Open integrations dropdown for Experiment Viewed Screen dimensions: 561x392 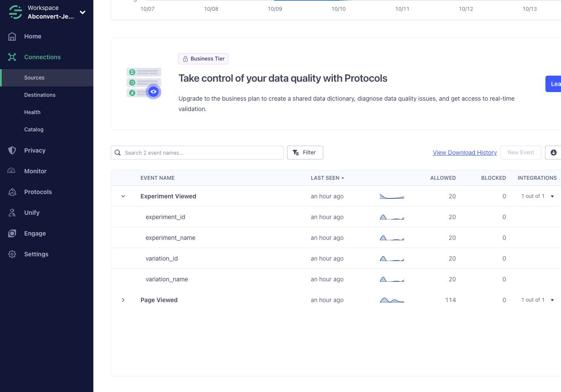(552, 196)
